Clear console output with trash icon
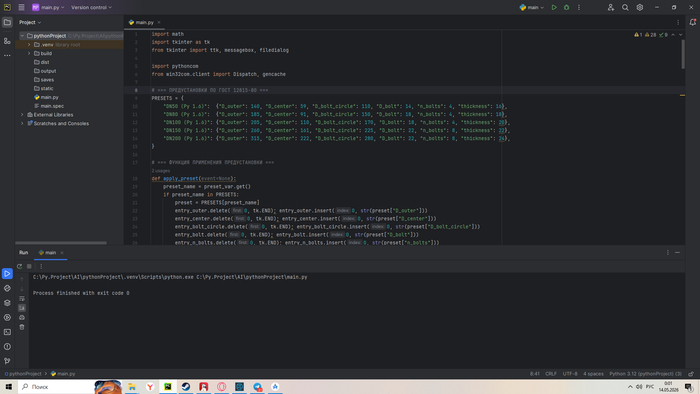 tap(22, 327)
